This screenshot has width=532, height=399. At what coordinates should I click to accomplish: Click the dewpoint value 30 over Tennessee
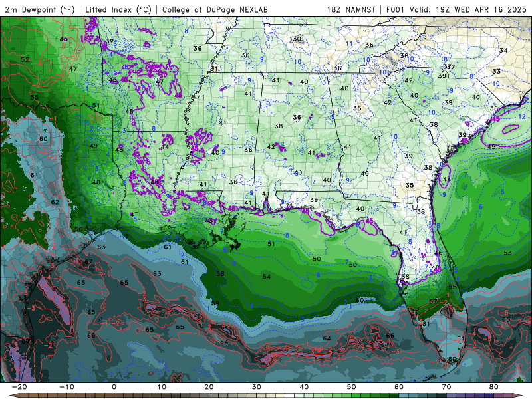pyautogui.click(x=297, y=39)
